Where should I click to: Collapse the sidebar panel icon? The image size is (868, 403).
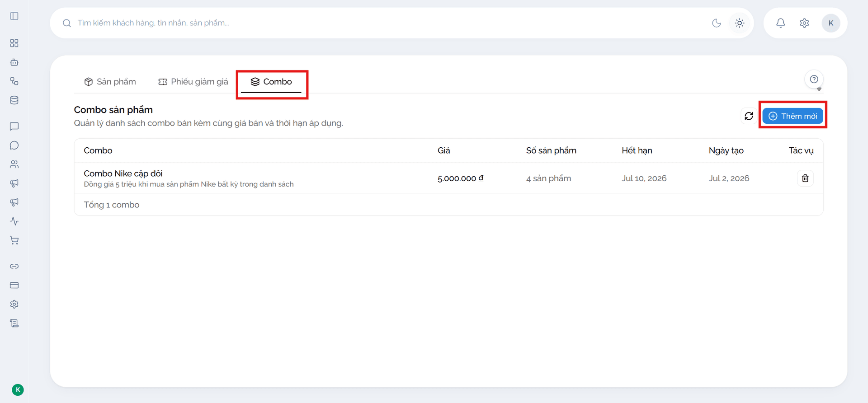pos(14,16)
